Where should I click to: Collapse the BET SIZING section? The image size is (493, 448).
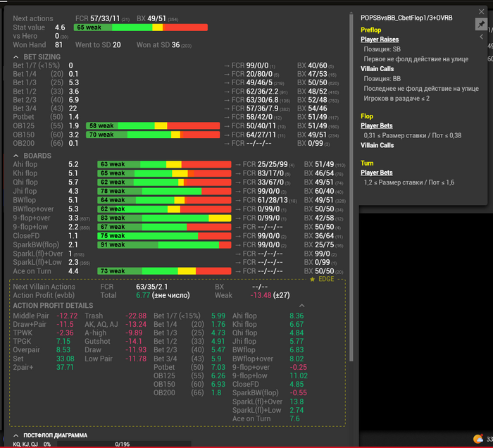click(17, 56)
